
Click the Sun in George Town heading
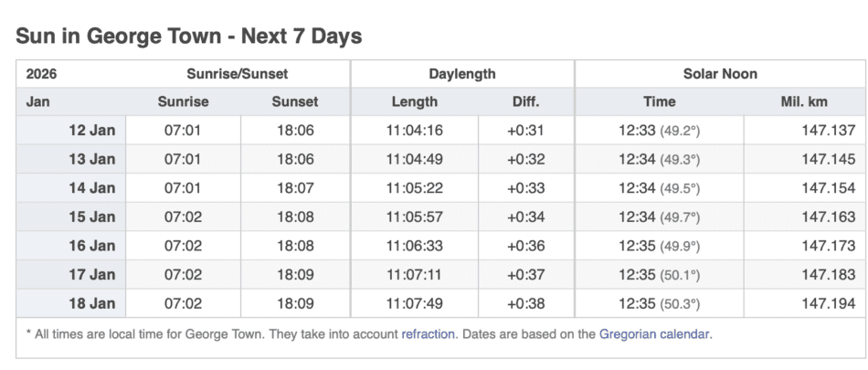189,37
